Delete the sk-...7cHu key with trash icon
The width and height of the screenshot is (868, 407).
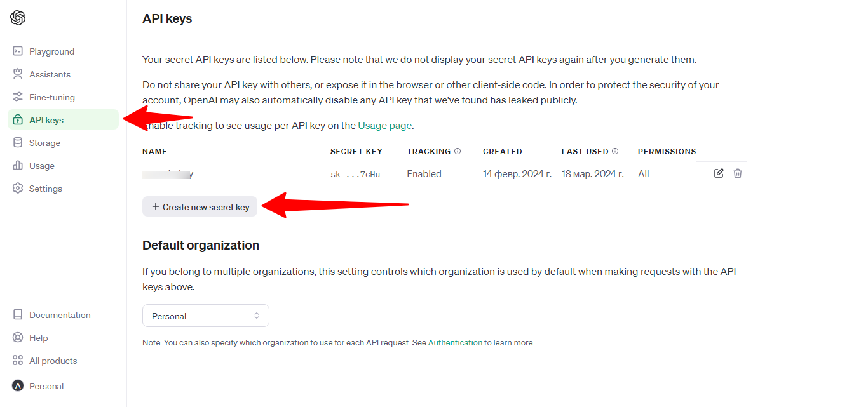pos(738,173)
